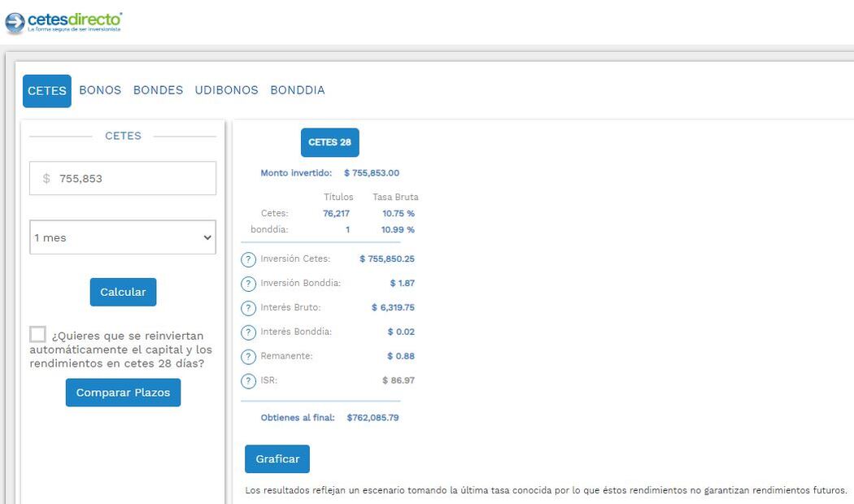Click Remanente amount $ 0.88
The width and height of the screenshot is (854, 504).
coord(401,356)
